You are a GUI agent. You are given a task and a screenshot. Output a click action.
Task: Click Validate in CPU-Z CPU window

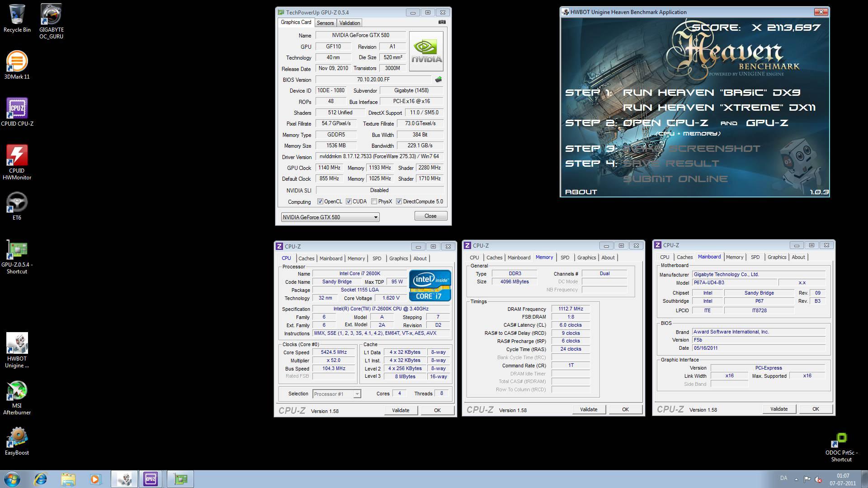[401, 410]
